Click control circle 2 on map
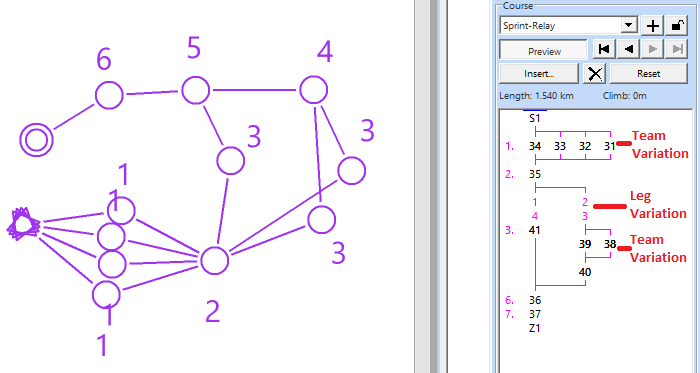 (x=215, y=261)
